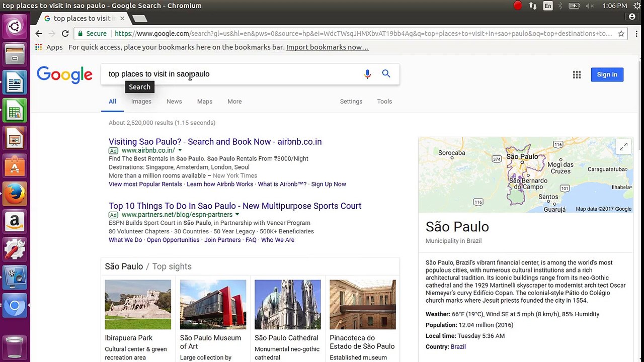Viewport: 644px width, 362px height.
Task: Reload the current page
Action: [x=65, y=34]
